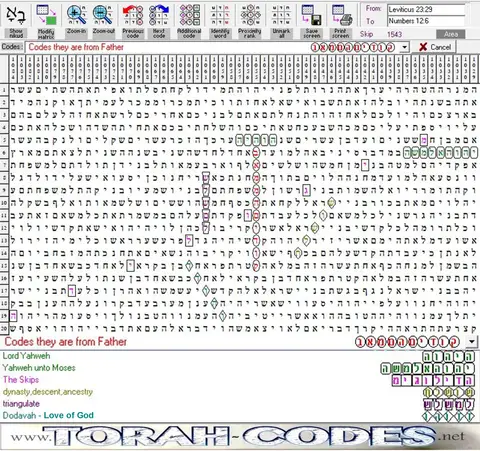Go to Previous code icon

[133, 15]
